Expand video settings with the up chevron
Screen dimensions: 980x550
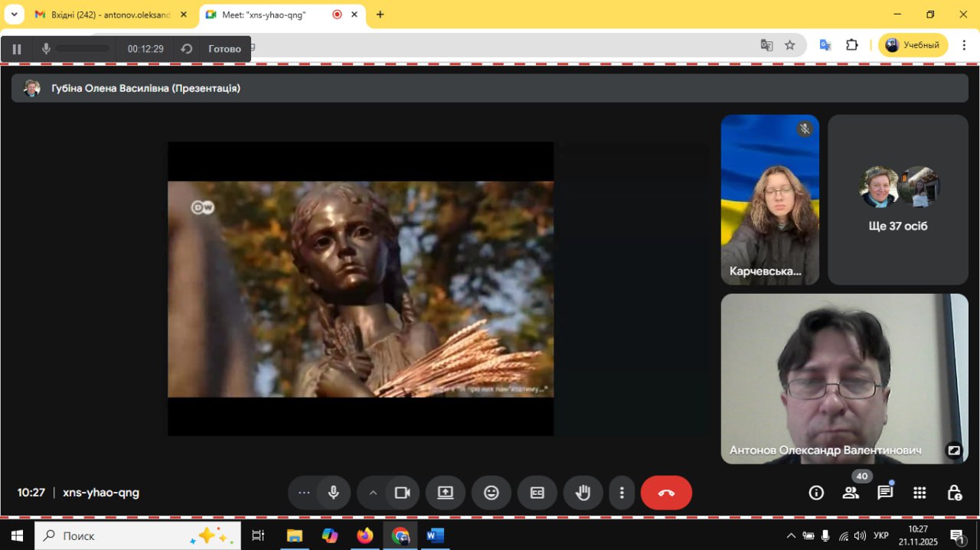coord(373,493)
